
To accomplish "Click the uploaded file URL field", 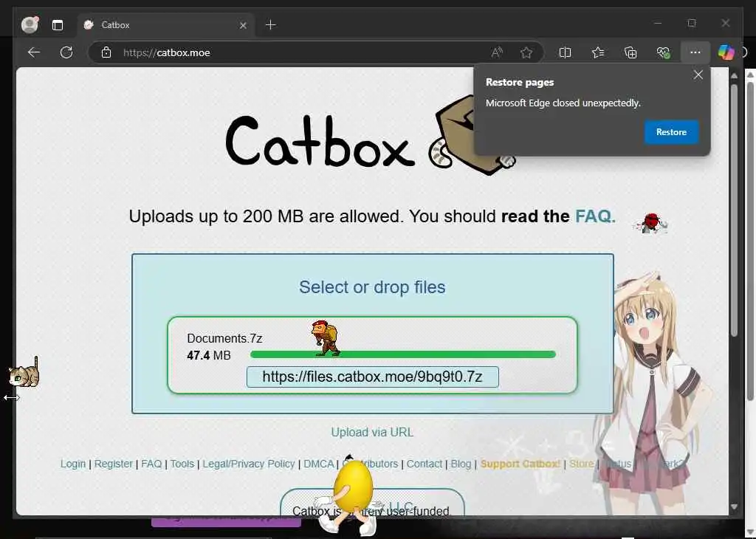I will click(372, 377).
